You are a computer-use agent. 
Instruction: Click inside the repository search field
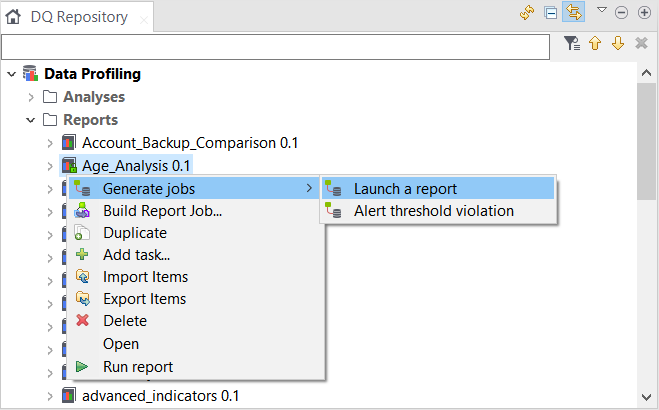point(275,46)
